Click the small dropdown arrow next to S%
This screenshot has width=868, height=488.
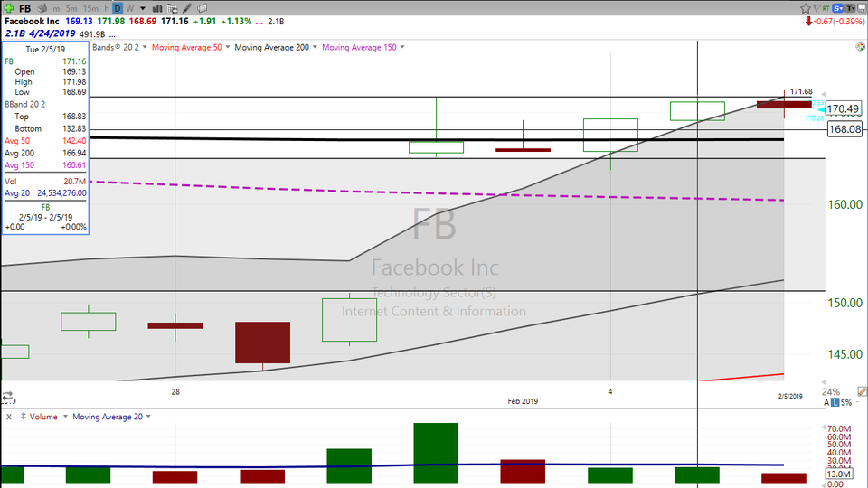point(857,403)
